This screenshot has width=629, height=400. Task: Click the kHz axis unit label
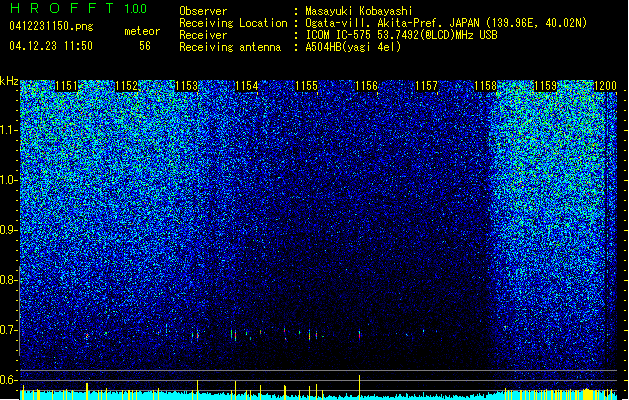tap(9, 81)
